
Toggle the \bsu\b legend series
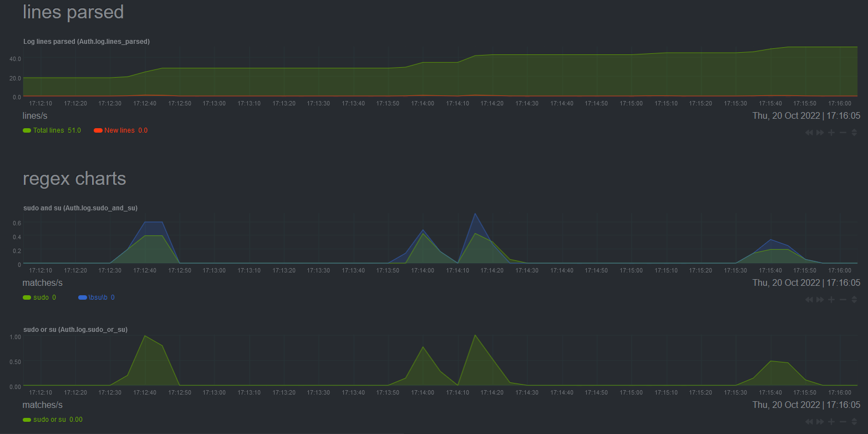pos(97,297)
